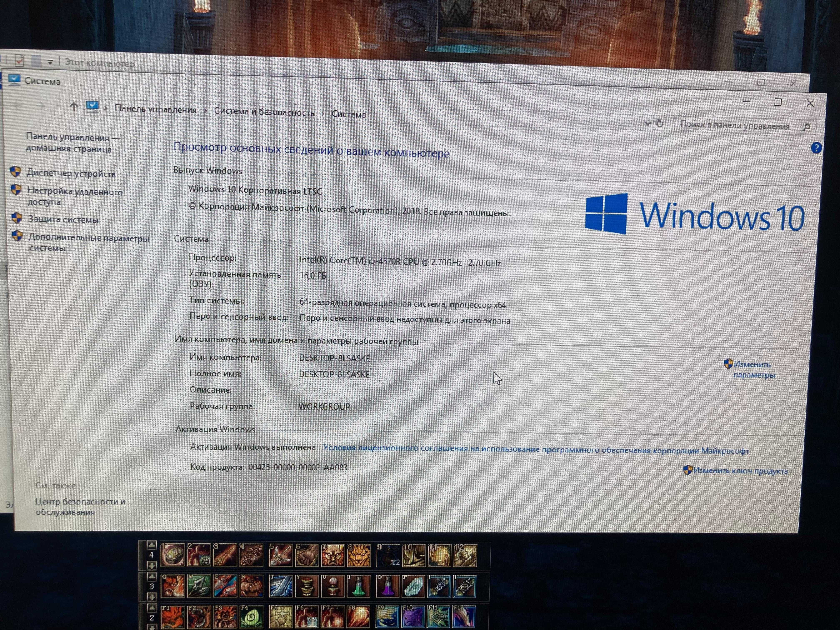The height and width of the screenshot is (630, 840).
Task: Select Панель управления breadcrumb
Action: (155, 110)
